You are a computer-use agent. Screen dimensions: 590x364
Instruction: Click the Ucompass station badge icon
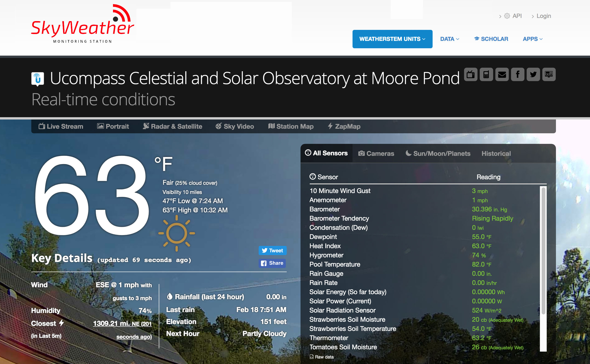(38, 79)
